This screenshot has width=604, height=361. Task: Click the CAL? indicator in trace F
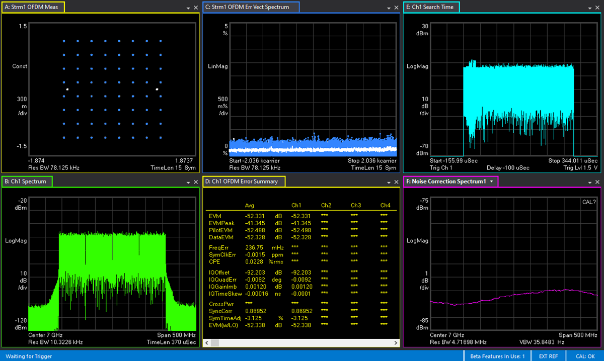[589, 202]
